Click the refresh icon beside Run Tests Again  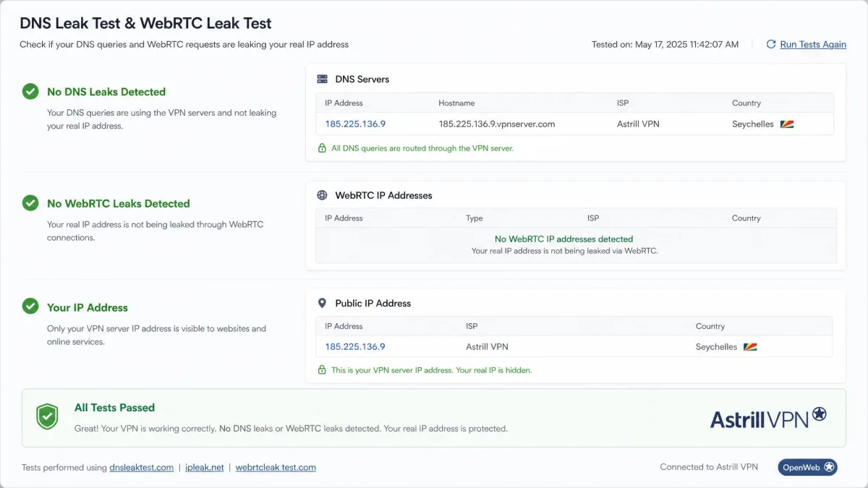tap(771, 44)
